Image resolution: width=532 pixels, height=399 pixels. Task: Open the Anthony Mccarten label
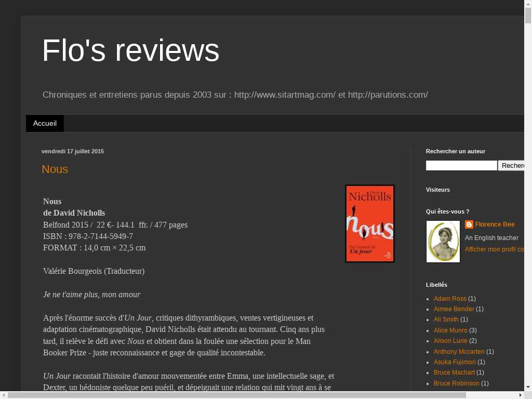click(x=459, y=352)
